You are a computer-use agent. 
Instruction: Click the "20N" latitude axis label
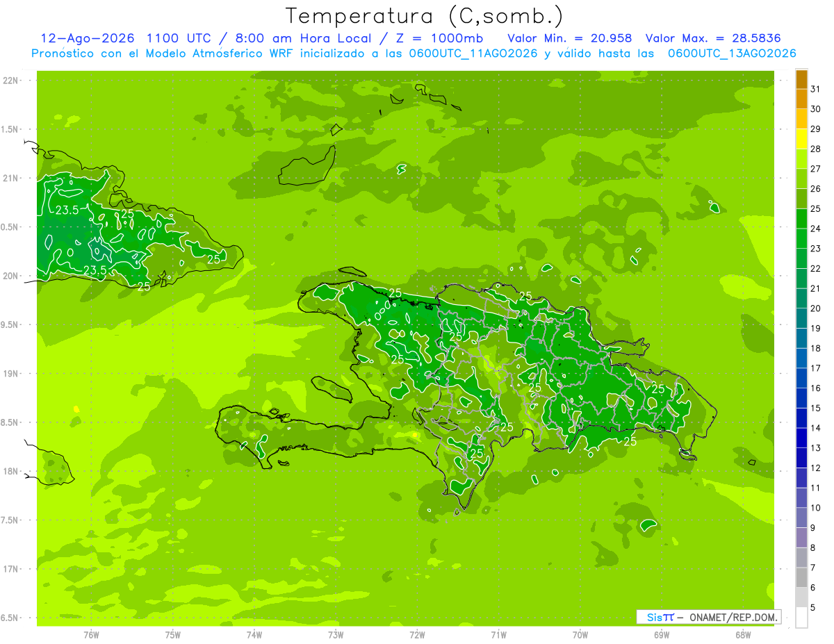[x=10, y=276]
